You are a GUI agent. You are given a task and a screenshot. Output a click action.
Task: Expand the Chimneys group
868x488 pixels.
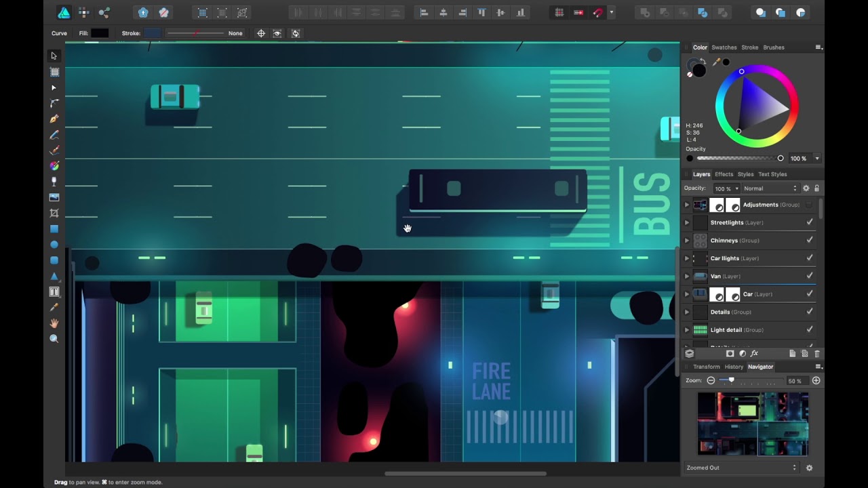[687, 241]
